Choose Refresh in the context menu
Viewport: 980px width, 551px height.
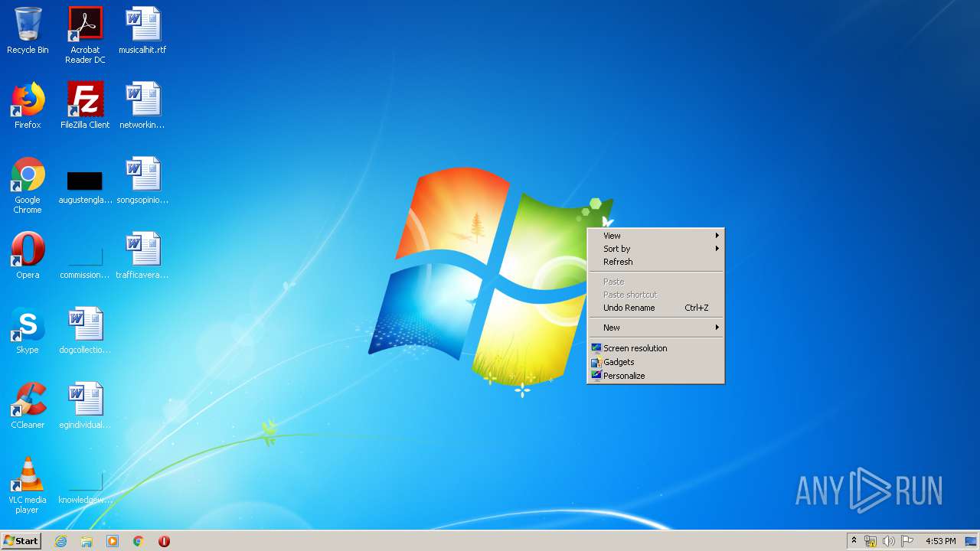(x=656, y=262)
